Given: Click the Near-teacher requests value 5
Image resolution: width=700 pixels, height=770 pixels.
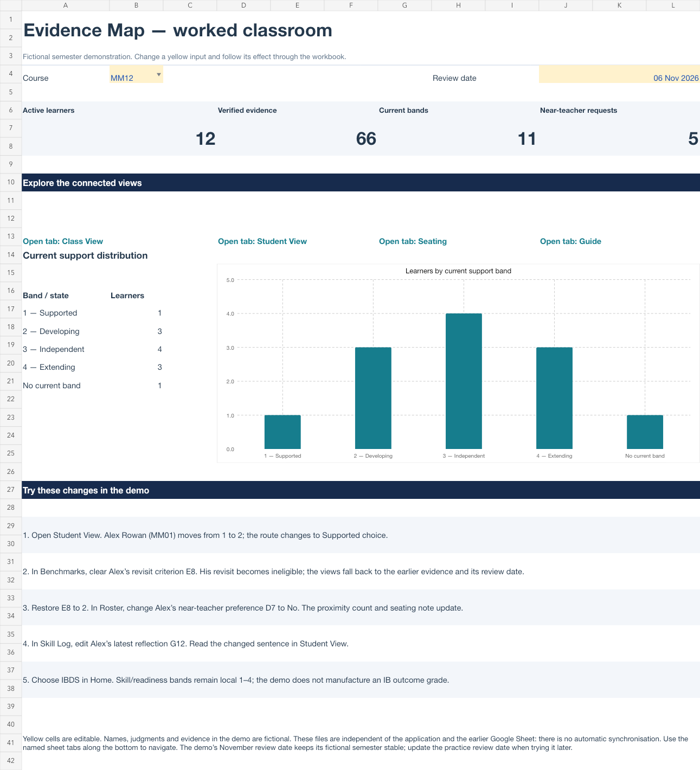Looking at the screenshot, I should click(x=693, y=139).
